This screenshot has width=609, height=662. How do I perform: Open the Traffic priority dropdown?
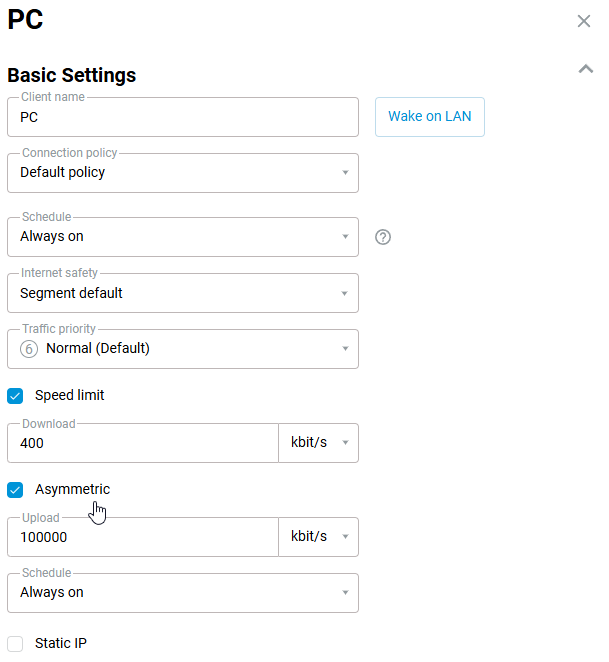[x=182, y=349]
